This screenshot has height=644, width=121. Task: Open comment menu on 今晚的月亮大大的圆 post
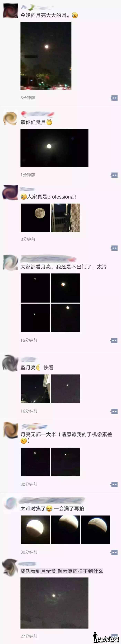click(x=114, y=98)
